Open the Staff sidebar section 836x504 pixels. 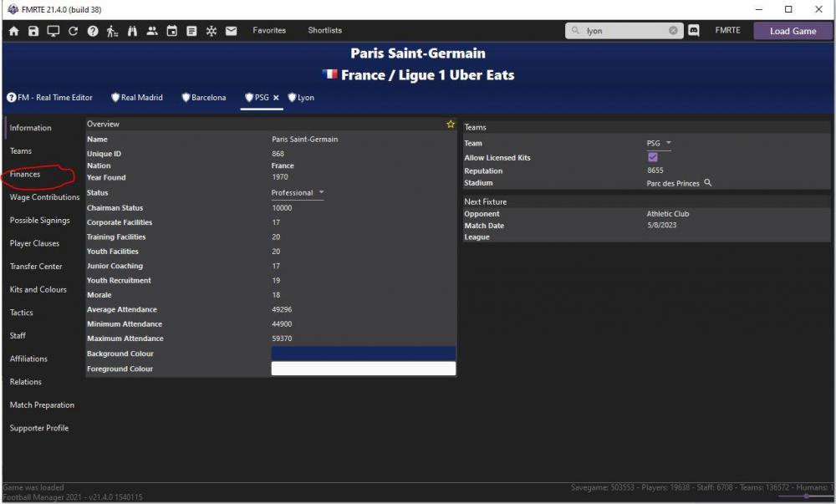(18, 336)
